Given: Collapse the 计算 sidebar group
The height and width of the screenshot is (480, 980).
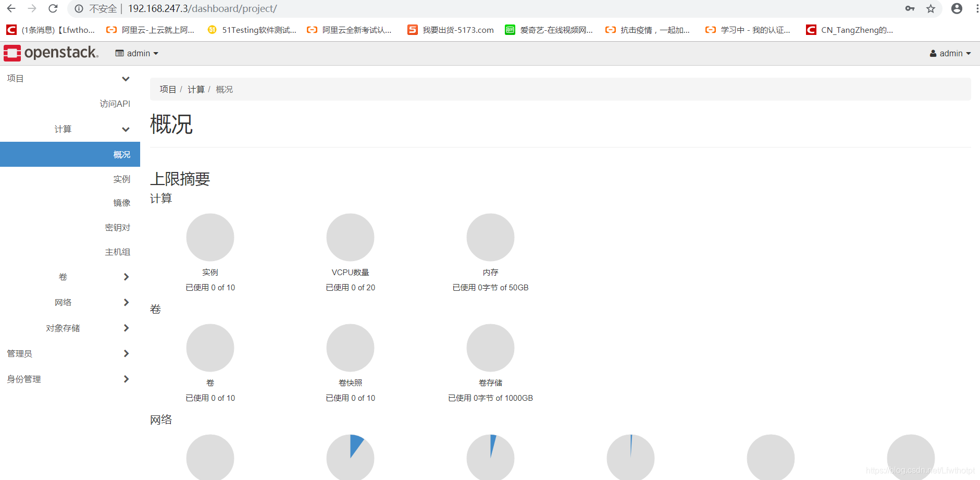Looking at the screenshot, I should pos(70,129).
